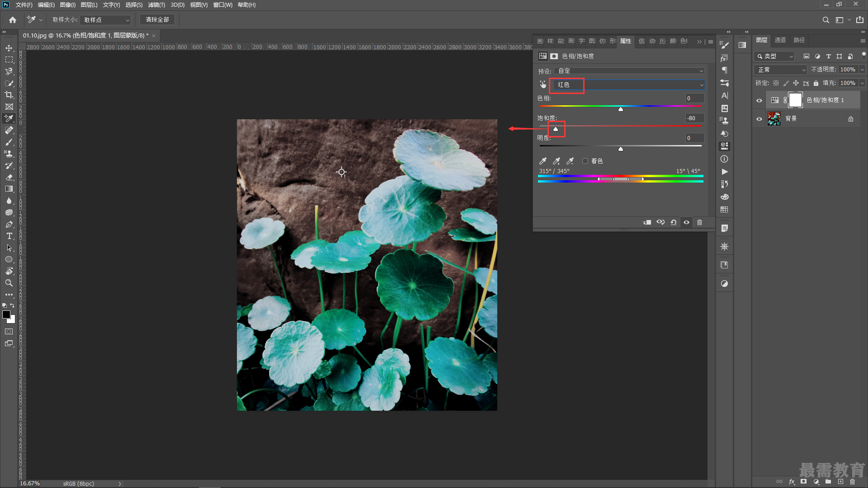Select the Color Sampler eyedropper tool
This screenshot has width=868, height=488.
coord(9,118)
